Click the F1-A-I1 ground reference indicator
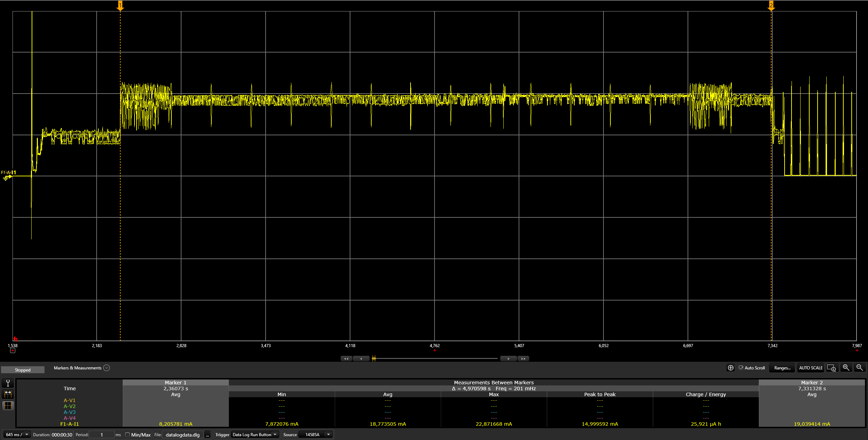This screenshot has height=440, width=868. pos(7,178)
